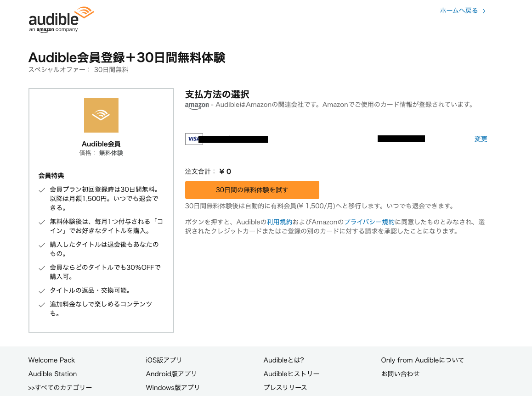The image size is (532, 396).
Task: Click the 購入したタイトルは退会後も benefit text
Action: click(x=104, y=249)
